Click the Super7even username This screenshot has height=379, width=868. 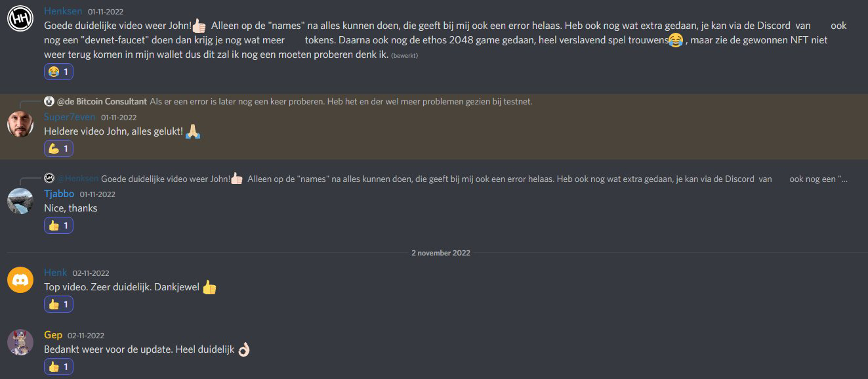70,117
